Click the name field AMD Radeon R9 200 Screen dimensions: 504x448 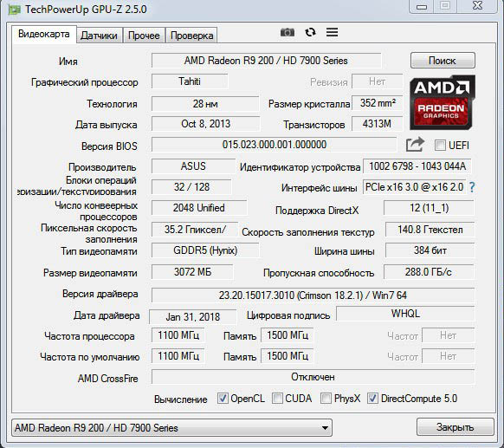pyautogui.click(x=266, y=61)
